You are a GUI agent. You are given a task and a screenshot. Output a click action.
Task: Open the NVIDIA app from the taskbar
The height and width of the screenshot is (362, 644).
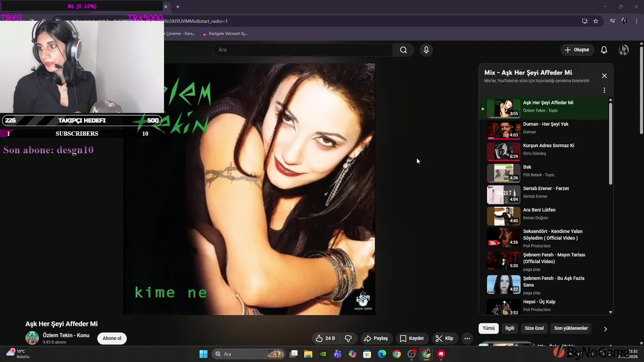coord(323,354)
